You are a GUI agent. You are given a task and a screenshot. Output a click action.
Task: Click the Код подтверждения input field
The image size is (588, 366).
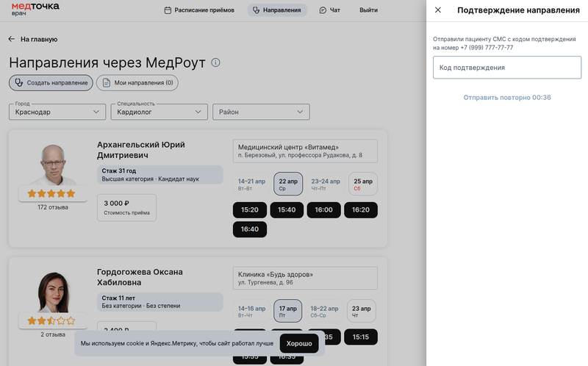point(507,68)
